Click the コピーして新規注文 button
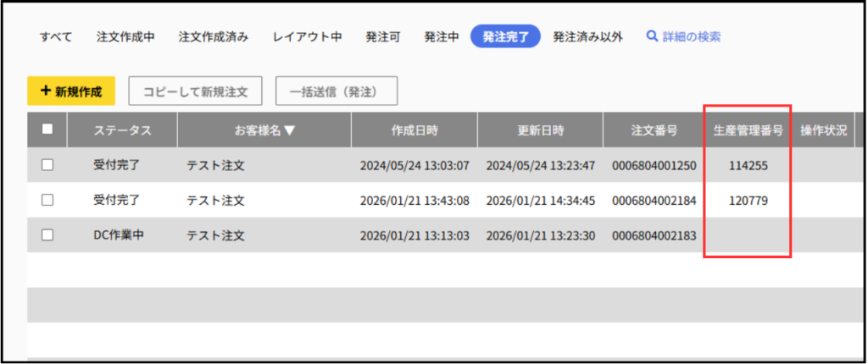The image size is (868, 364). click(x=196, y=91)
